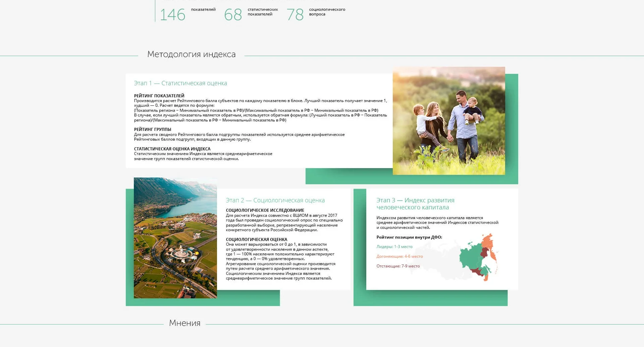Click the 'Этап 2 — Социологическая оценка' title
The height and width of the screenshot is (347, 644).
(275, 200)
